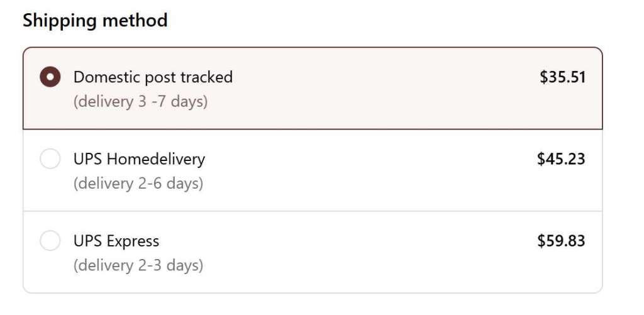Click the delivery 2-6 days text

pyautogui.click(x=138, y=184)
